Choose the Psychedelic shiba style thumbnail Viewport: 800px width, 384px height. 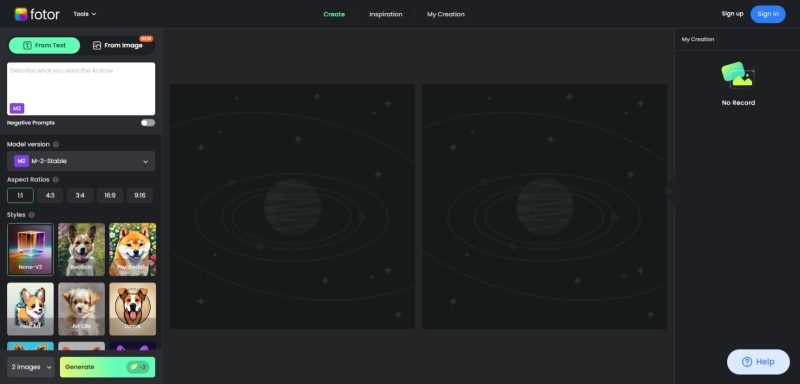click(133, 249)
